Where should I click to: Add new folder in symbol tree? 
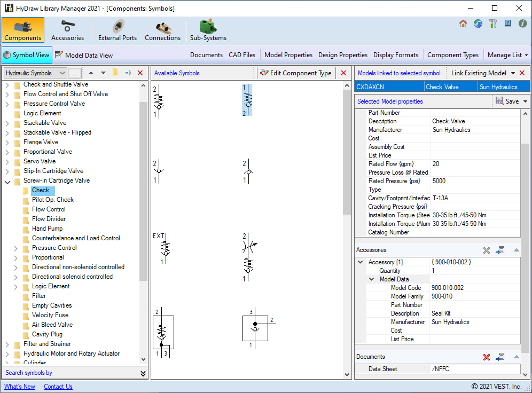pyautogui.click(x=115, y=73)
